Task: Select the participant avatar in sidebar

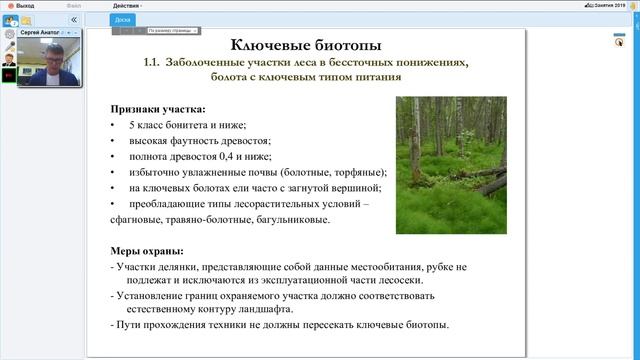Action: pyautogui.click(x=9, y=60)
